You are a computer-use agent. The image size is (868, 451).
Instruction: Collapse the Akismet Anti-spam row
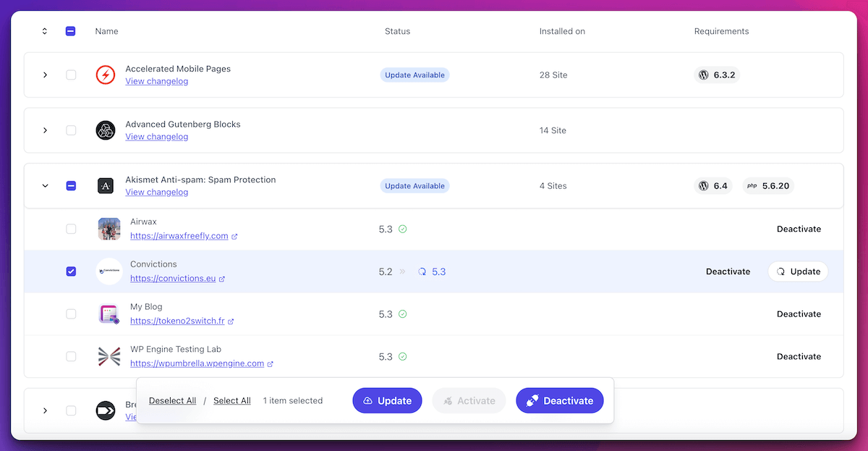(x=45, y=186)
